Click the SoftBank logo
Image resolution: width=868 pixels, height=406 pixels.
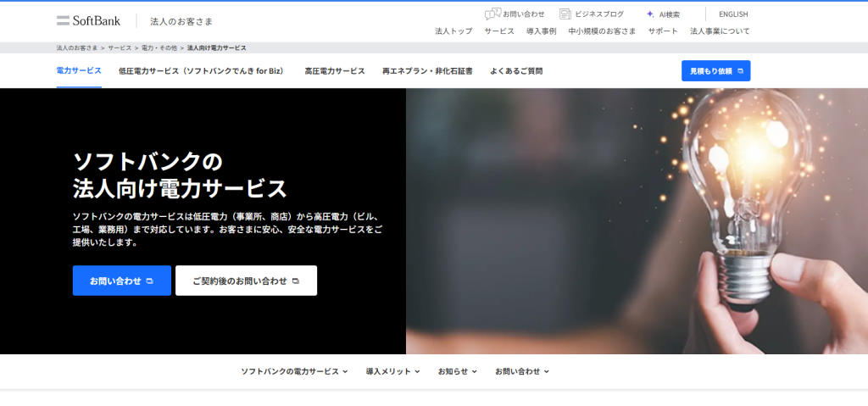(x=88, y=21)
